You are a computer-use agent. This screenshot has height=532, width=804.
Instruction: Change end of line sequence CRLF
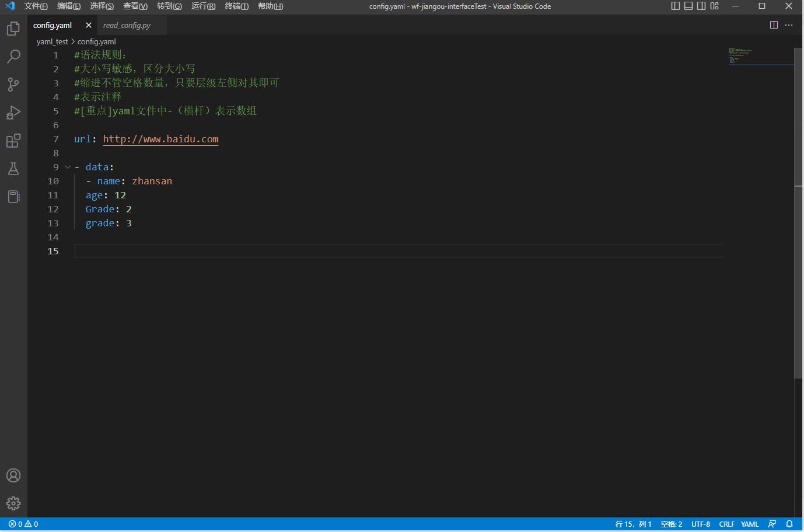(727, 524)
